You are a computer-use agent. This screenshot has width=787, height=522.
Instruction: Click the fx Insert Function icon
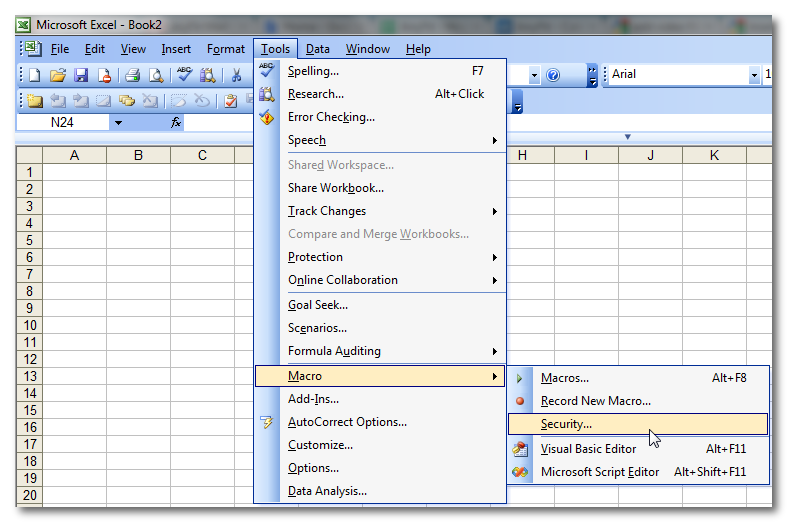(176, 122)
